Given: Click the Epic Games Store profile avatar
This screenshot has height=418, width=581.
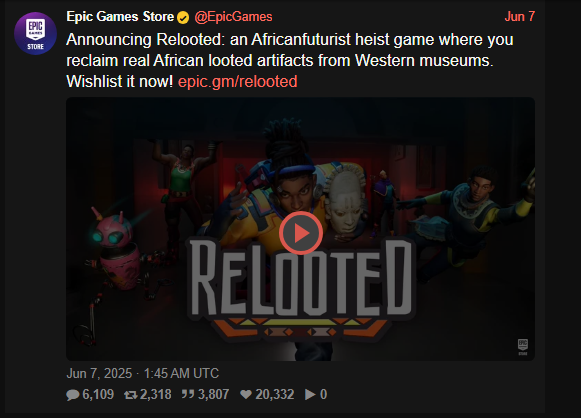Looking at the screenshot, I should click(35, 33).
